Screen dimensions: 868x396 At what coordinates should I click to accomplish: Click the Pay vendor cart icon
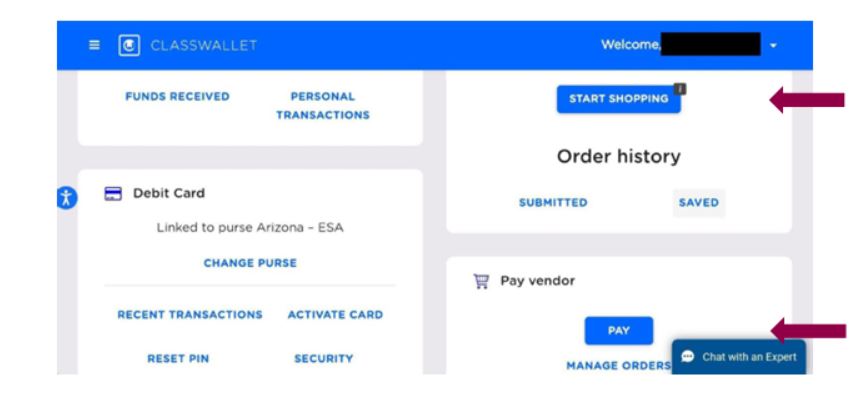pos(481,281)
